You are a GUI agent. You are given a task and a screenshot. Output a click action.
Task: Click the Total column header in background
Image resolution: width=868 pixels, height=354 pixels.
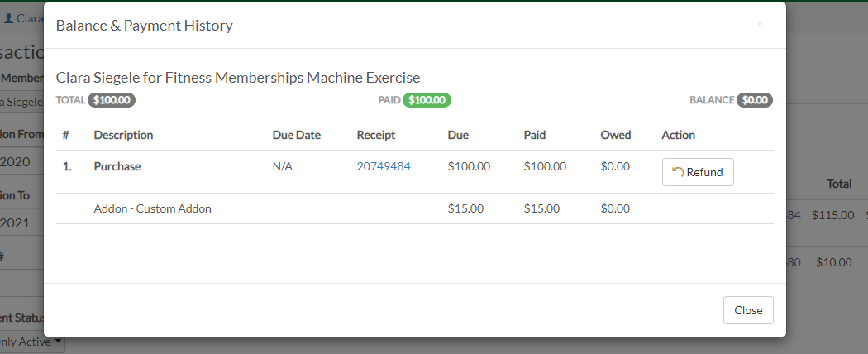click(839, 184)
